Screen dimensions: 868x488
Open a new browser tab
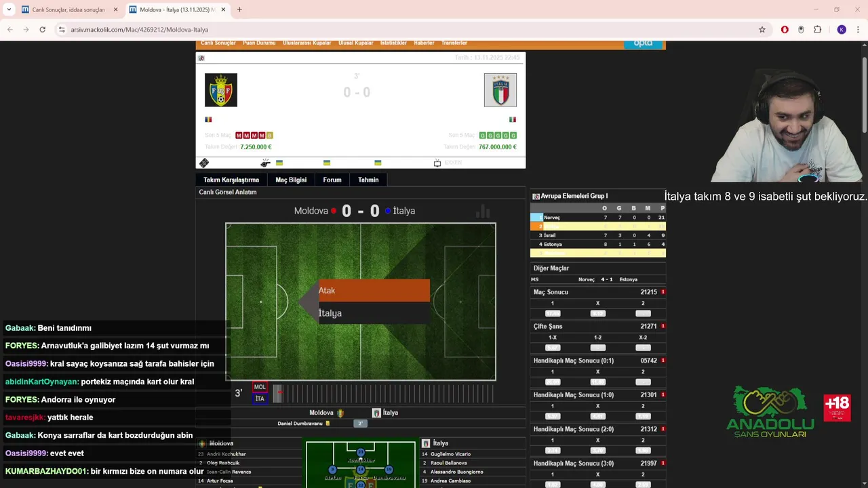(239, 9)
